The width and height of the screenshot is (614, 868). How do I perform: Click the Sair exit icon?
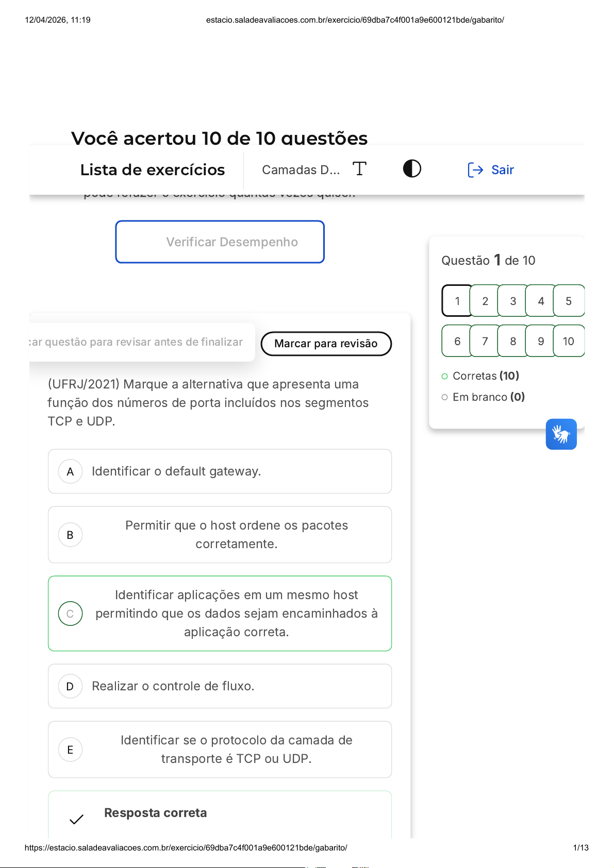(475, 170)
